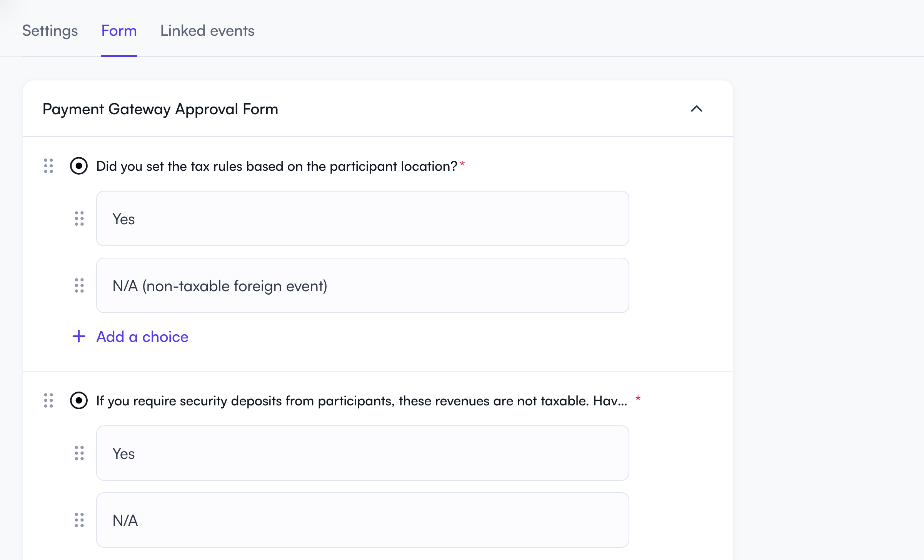Select the drag handle of the security deposits question
This screenshot has width=924, height=560.
(x=48, y=401)
